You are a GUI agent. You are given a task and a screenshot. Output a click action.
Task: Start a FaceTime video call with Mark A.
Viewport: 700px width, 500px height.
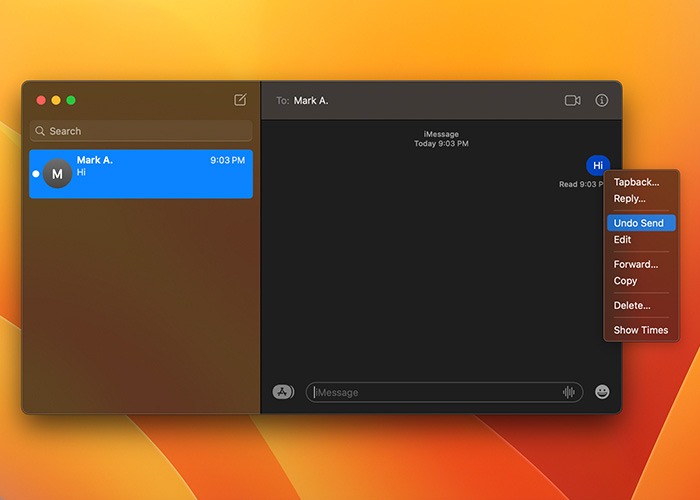(572, 100)
